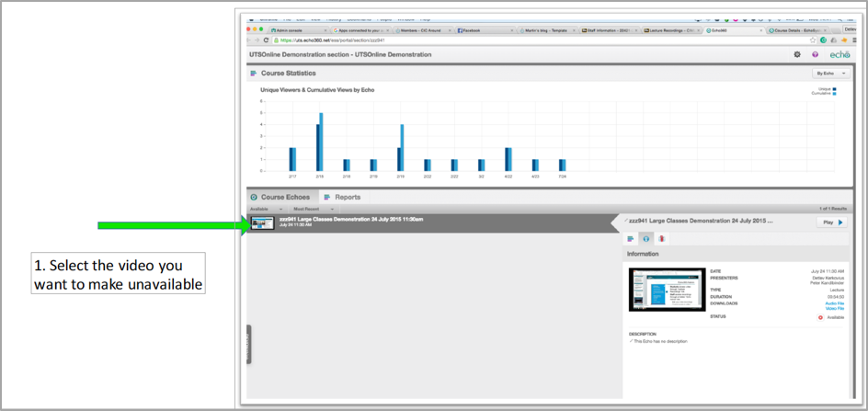
Task: Open the settings gear icon in header
Action: click(797, 55)
